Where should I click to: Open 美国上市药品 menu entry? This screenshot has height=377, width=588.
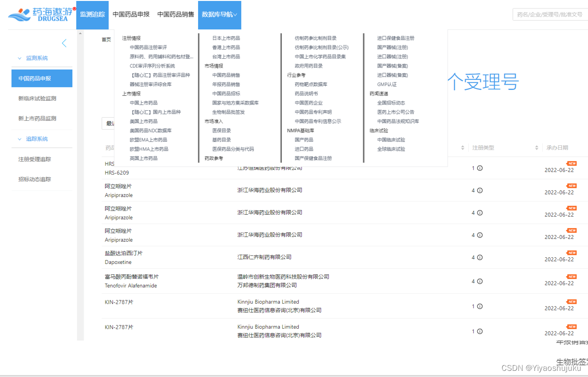143,121
